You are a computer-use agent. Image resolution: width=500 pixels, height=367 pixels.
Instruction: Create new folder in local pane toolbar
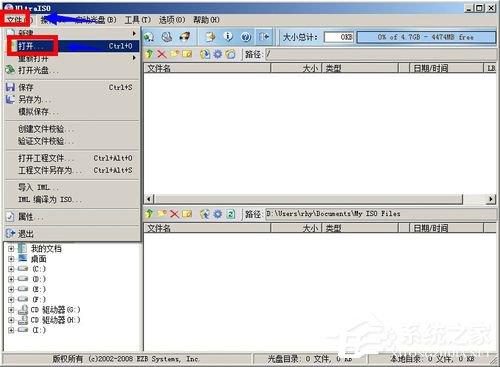(162, 214)
